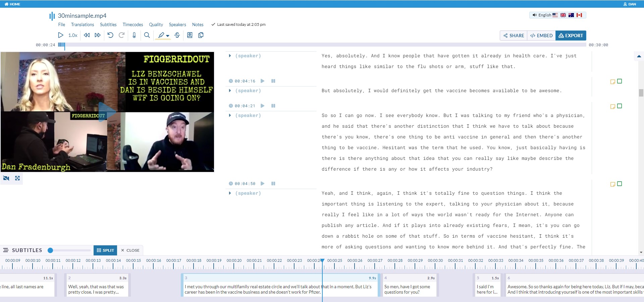Undo the last edit
644x302 pixels.
click(x=110, y=35)
